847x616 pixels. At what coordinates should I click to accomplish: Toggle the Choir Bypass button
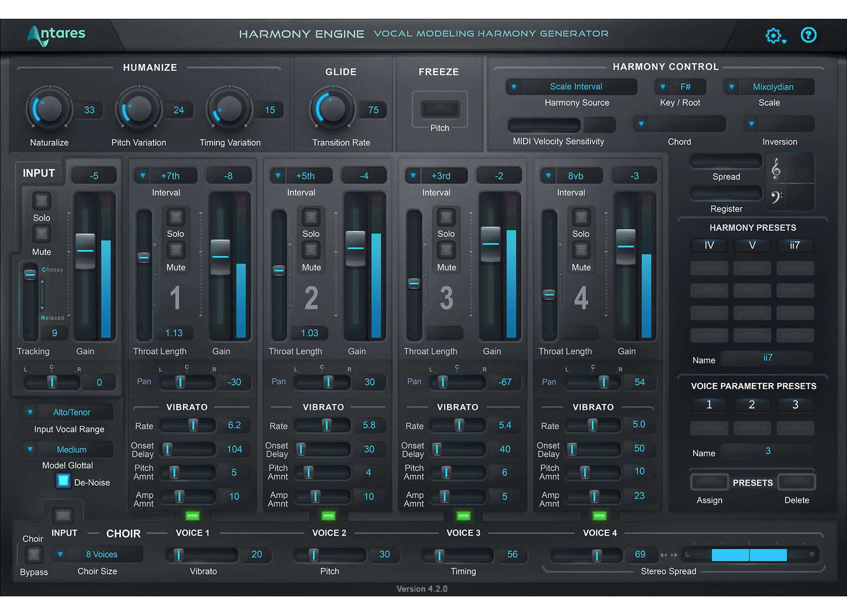(33, 554)
